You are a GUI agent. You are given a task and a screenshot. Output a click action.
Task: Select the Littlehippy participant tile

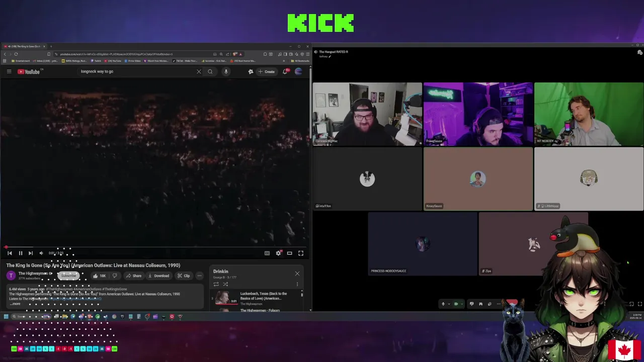click(x=589, y=179)
